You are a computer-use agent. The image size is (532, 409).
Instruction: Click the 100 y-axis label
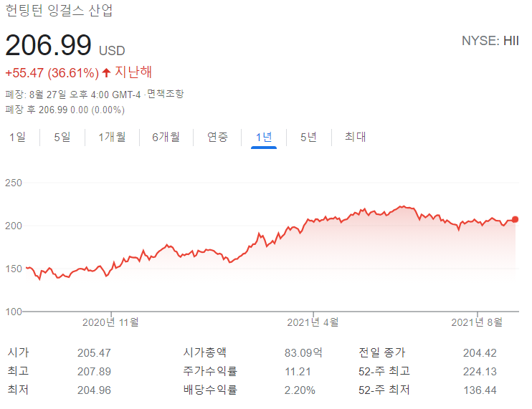coord(13,312)
